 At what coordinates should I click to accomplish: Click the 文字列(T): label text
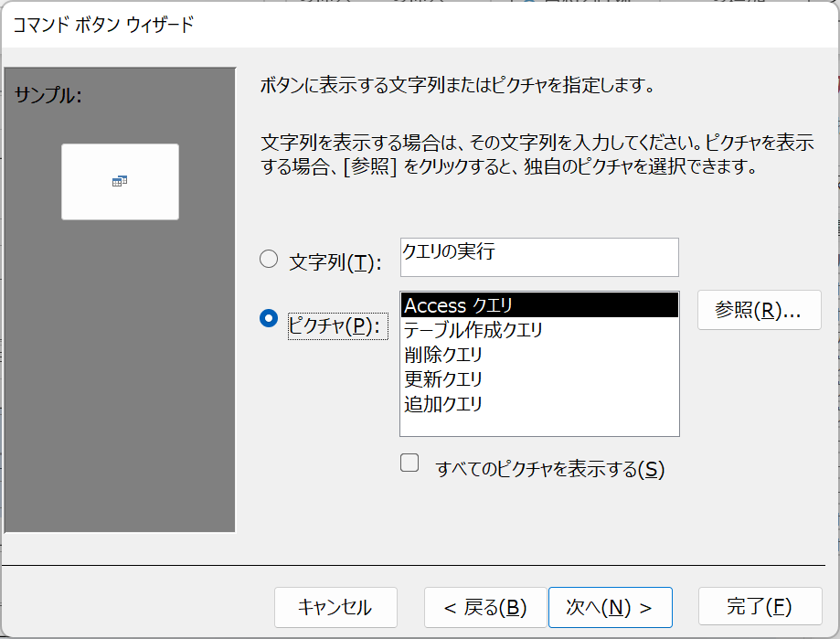pyautogui.click(x=335, y=262)
